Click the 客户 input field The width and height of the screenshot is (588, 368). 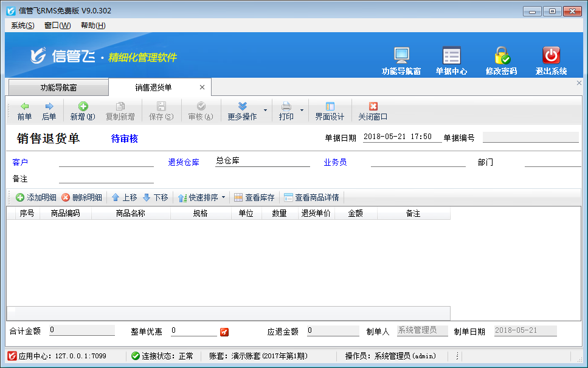pyautogui.click(x=106, y=162)
